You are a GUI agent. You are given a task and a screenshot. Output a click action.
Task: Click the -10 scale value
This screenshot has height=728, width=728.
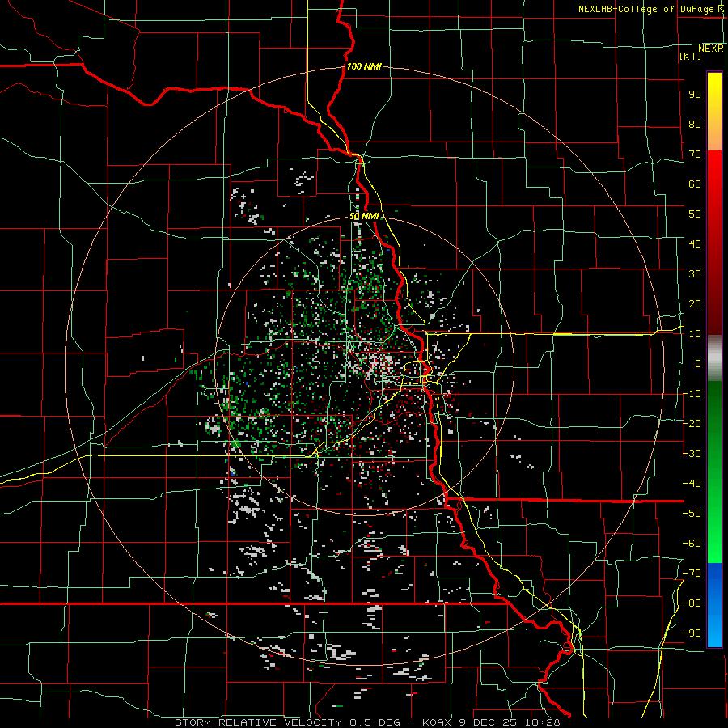coord(692,394)
